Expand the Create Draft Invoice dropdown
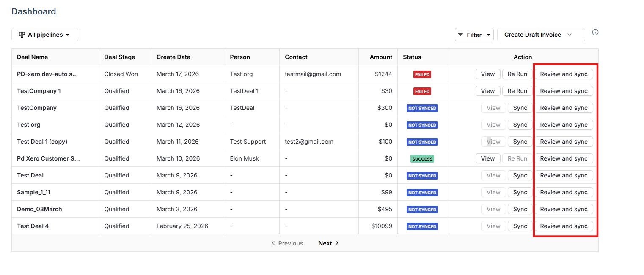Viewport: 644px width, 275px height. point(541,35)
